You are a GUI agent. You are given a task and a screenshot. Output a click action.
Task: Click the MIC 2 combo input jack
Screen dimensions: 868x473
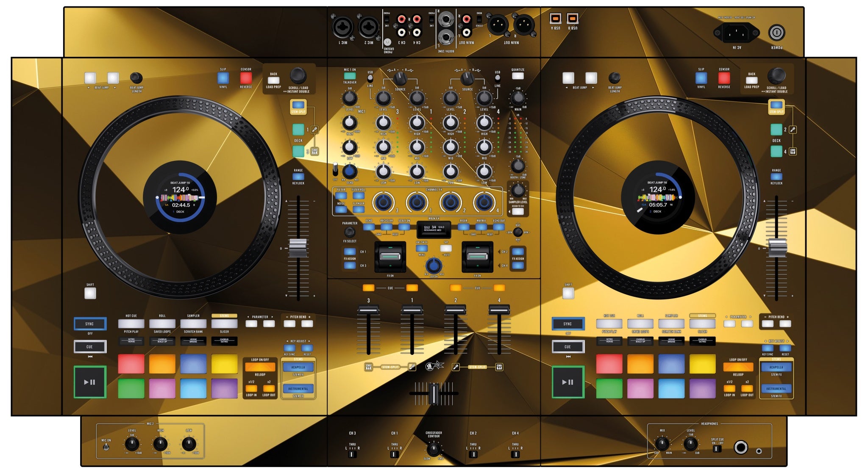[x=369, y=28]
